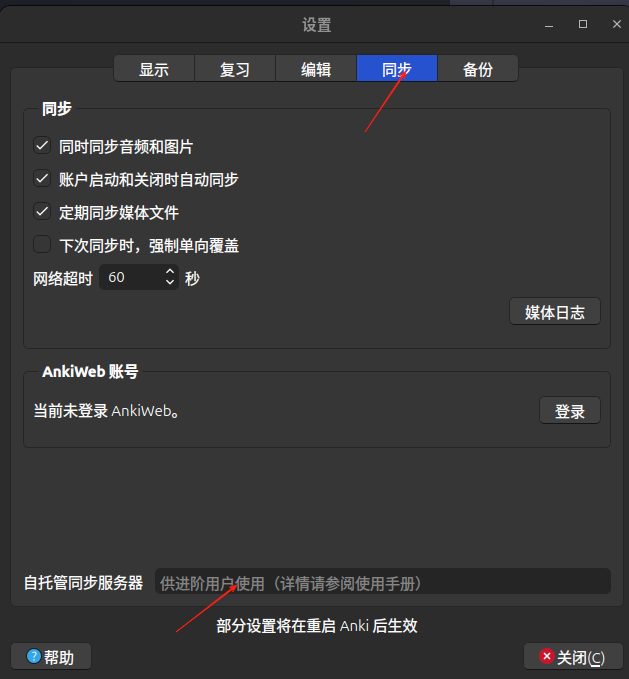Switch to the 显示 tab
This screenshot has height=679, width=629.
[154, 68]
